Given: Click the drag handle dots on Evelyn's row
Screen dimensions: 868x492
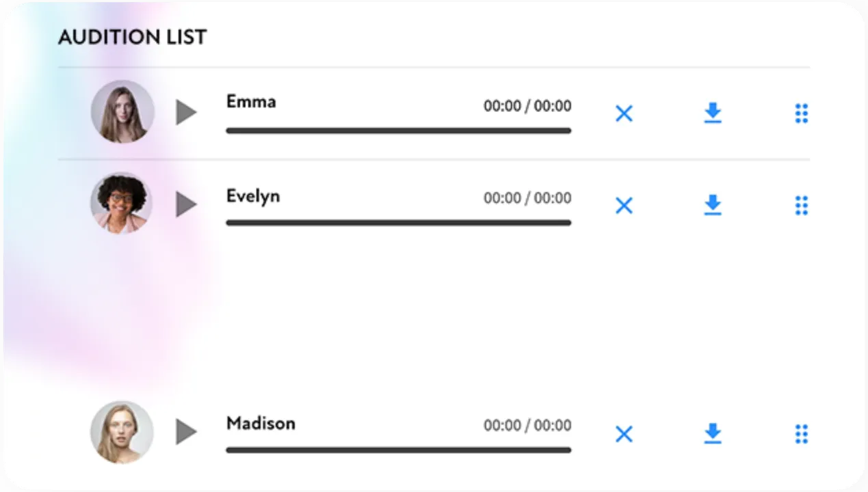Looking at the screenshot, I should pos(802,205).
